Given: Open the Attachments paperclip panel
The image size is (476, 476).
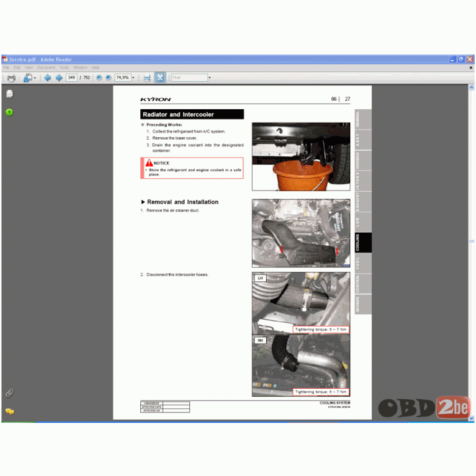Looking at the screenshot, I should [9, 393].
